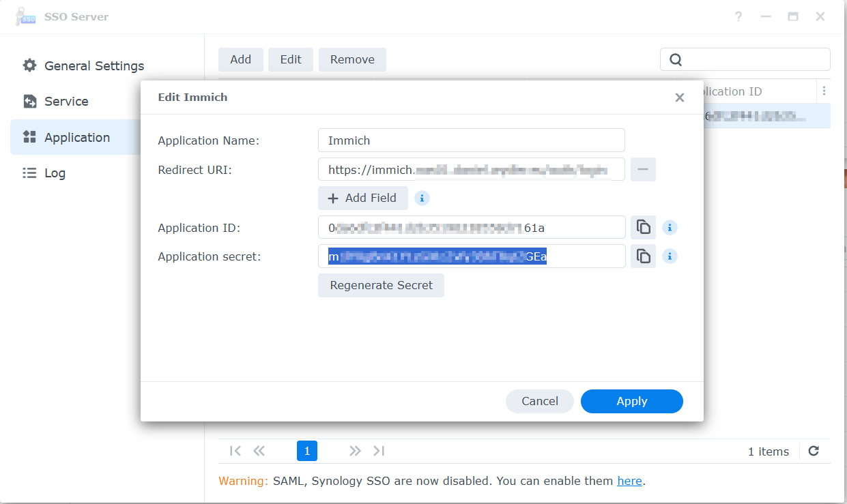
Task: Copy the Application secret to clipboard
Action: [643, 256]
